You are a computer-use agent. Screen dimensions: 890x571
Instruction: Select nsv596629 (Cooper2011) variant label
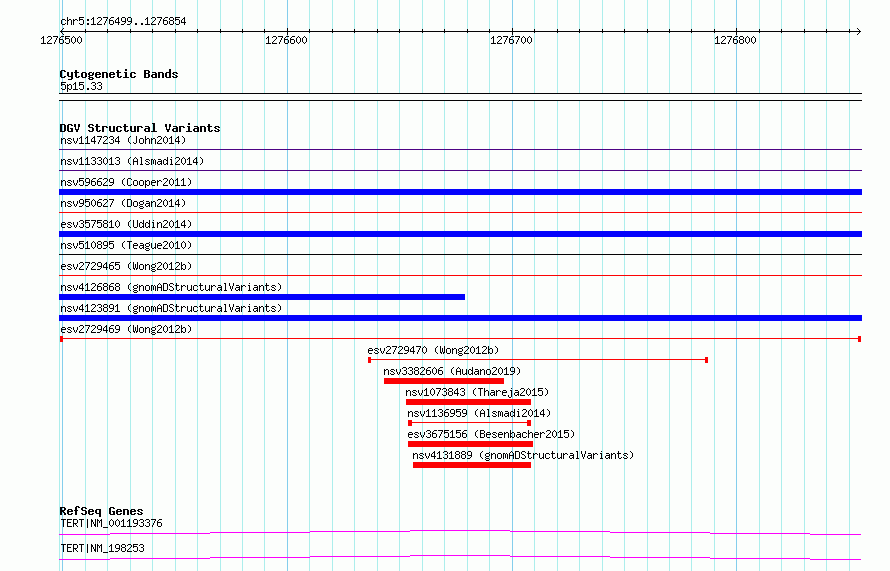coord(126,182)
